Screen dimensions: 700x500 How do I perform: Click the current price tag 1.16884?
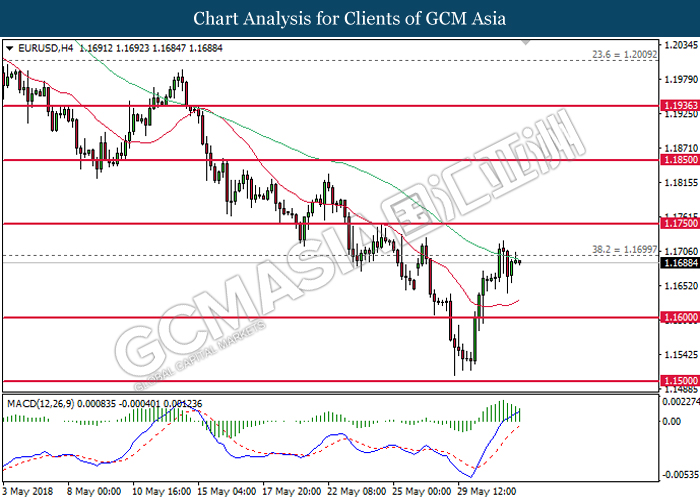tap(680, 263)
